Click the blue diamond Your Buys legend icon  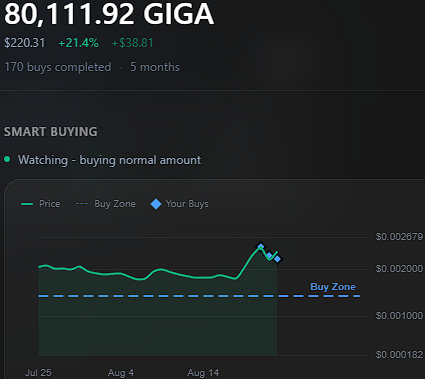(x=156, y=204)
